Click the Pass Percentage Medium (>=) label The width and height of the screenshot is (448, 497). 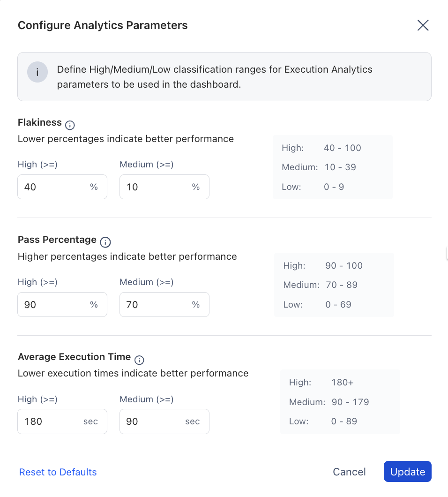click(146, 282)
